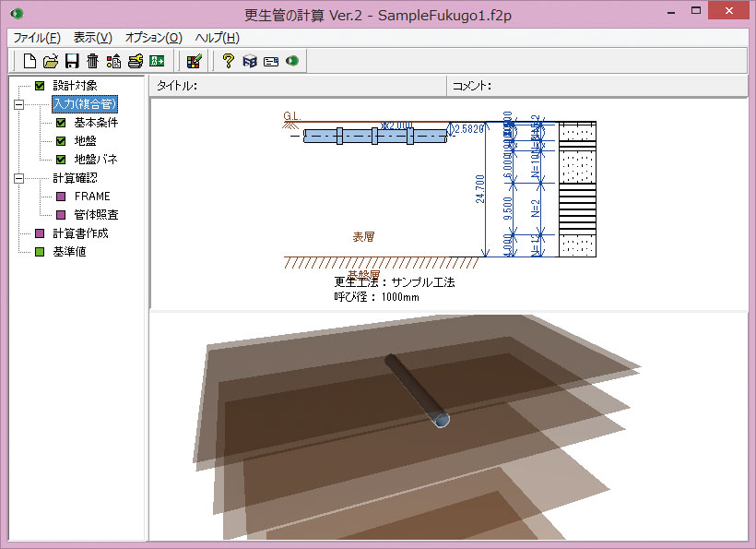The image size is (756, 549).
Task: Click the yellow question mark help icon
Action: [x=228, y=61]
